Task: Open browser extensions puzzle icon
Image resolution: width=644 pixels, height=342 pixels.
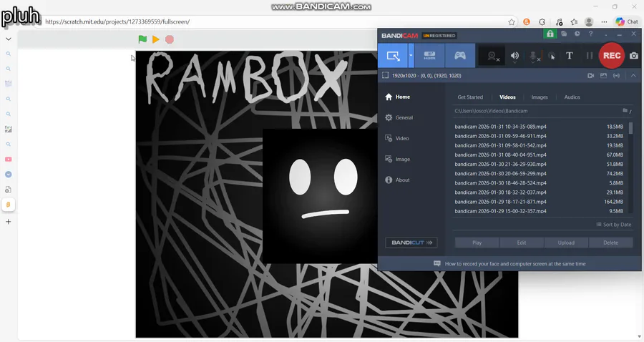Action: point(542,22)
